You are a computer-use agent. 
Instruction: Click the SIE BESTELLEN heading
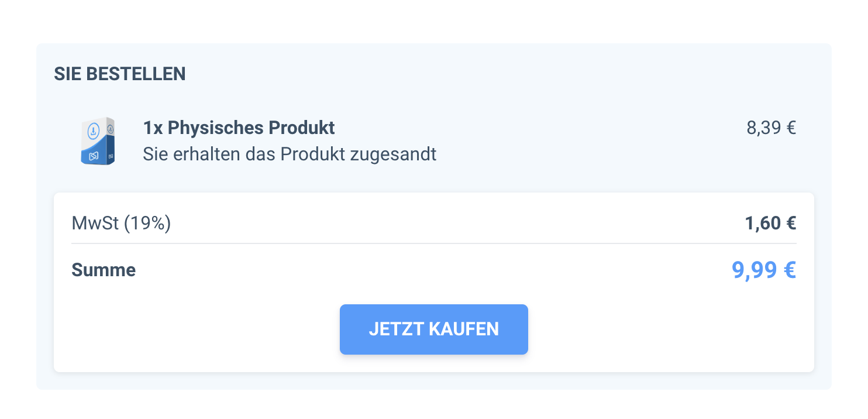pos(119,74)
